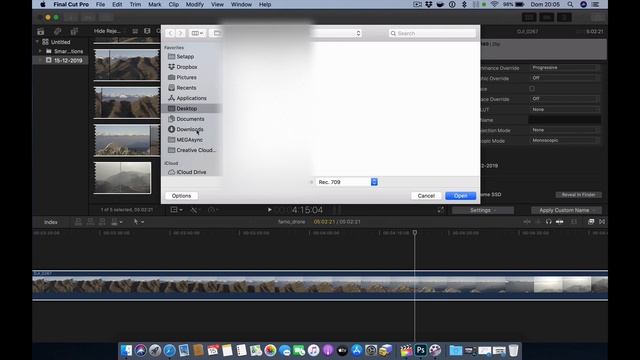Select the misty mountain clip thumbnail
Screen dimensions: 640x360
122,178
